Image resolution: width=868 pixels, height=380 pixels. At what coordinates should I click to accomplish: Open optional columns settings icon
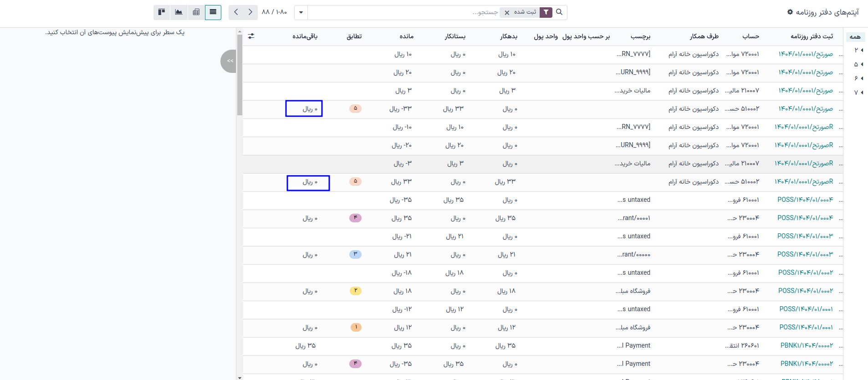point(251,36)
